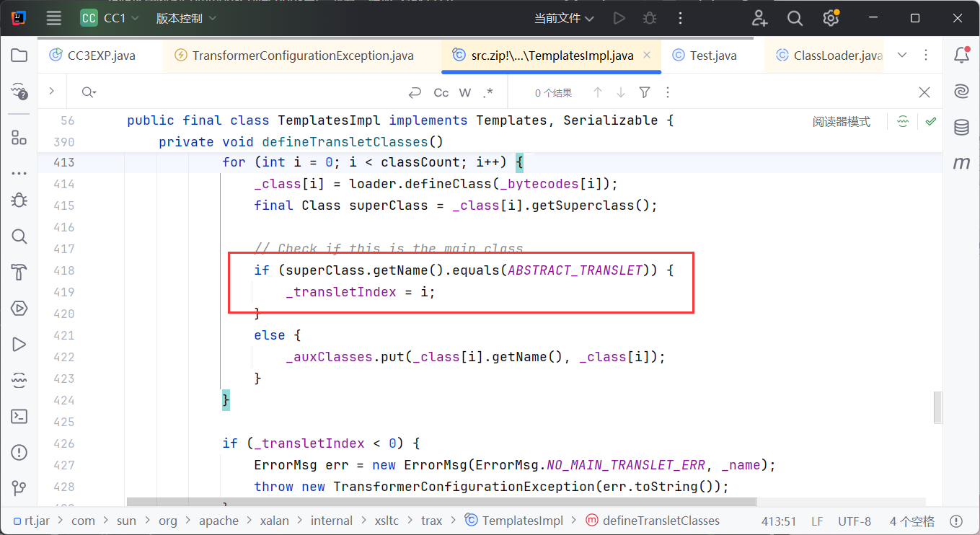This screenshot has height=535, width=980.
Task: Toggle Regex (.*) search option
Action: click(488, 92)
